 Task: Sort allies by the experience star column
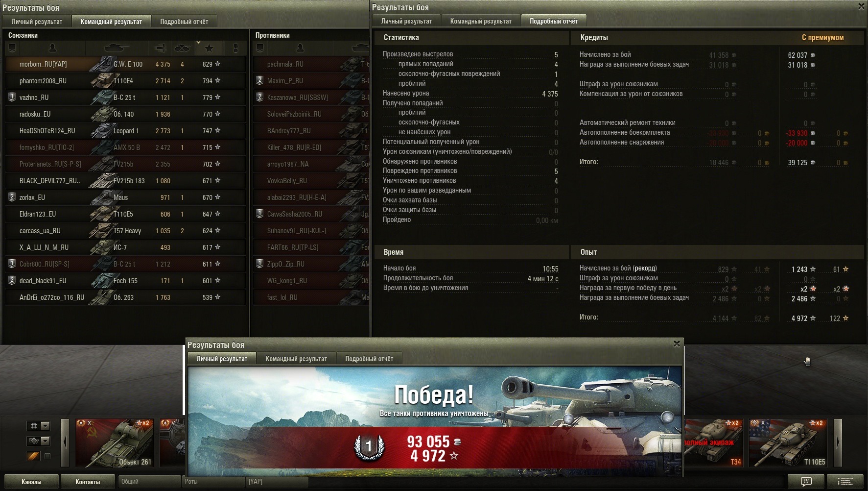209,48
